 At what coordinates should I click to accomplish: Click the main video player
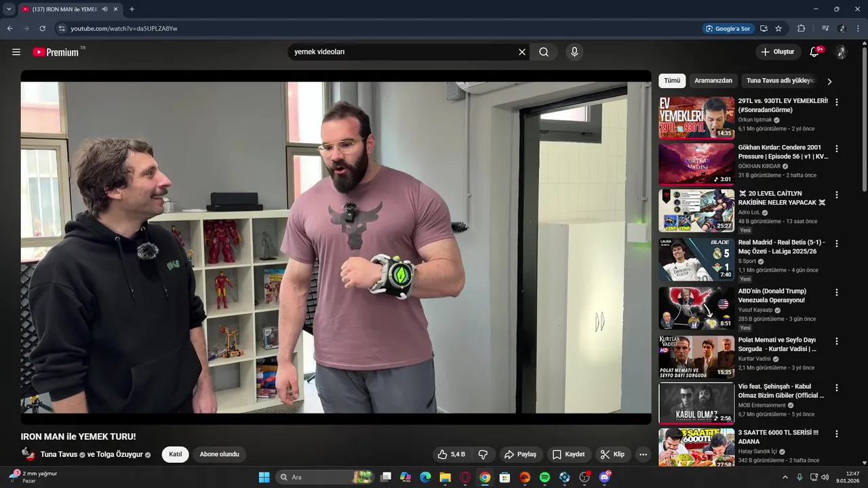tap(336, 247)
